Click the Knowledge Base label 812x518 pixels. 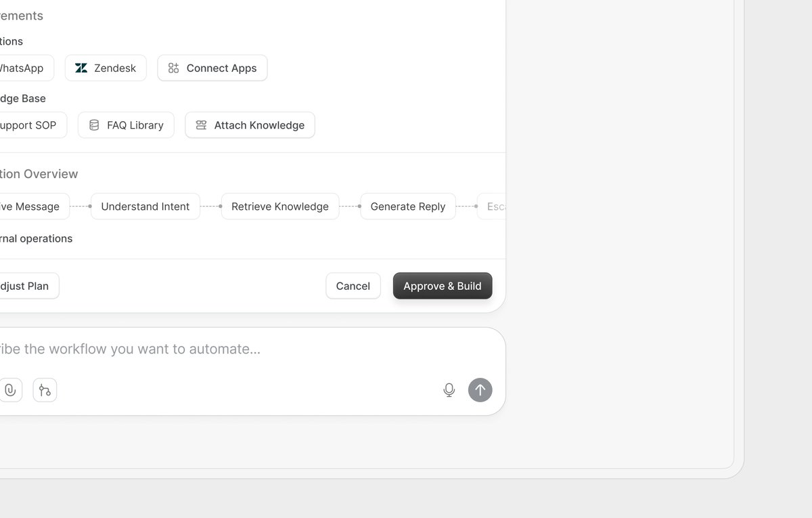pos(22,98)
